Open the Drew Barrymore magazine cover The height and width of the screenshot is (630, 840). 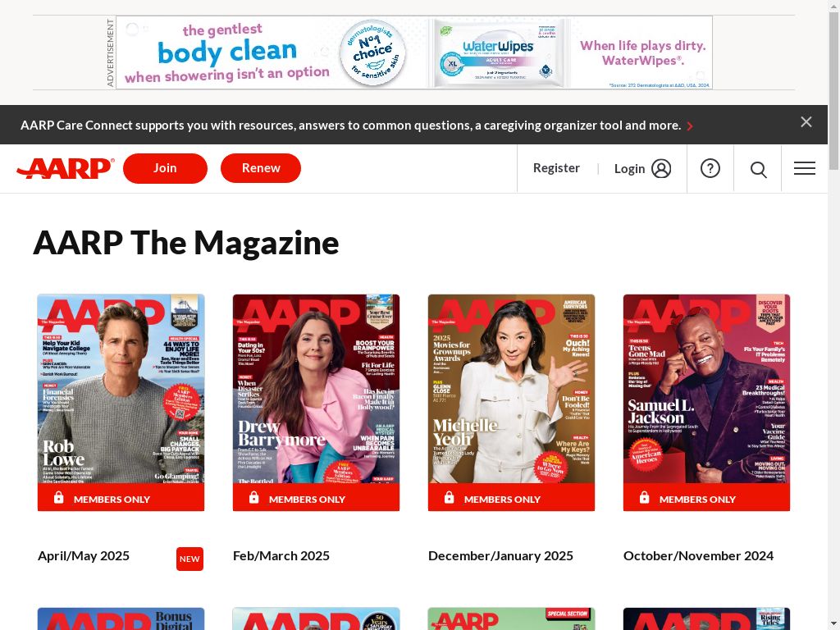(316, 388)
